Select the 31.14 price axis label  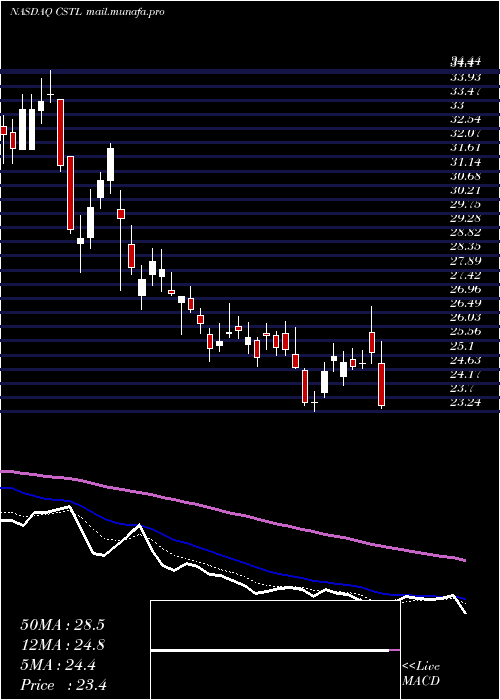click(465, 162)
